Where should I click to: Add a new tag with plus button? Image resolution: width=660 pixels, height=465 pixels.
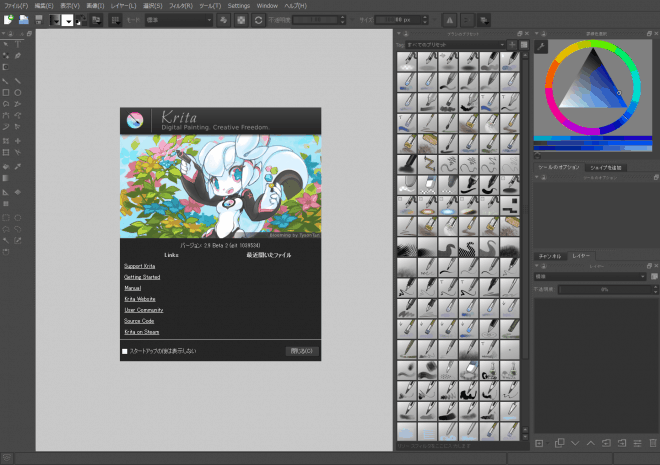512,44
